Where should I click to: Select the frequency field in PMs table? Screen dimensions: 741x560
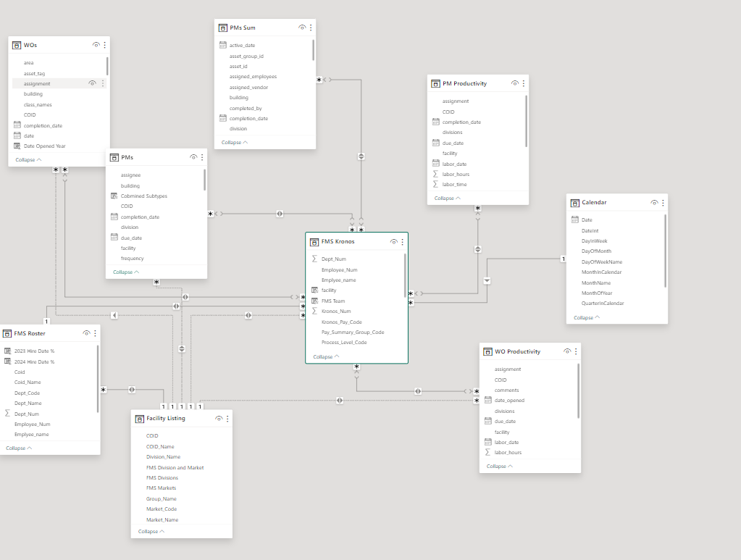pos(133,259)
